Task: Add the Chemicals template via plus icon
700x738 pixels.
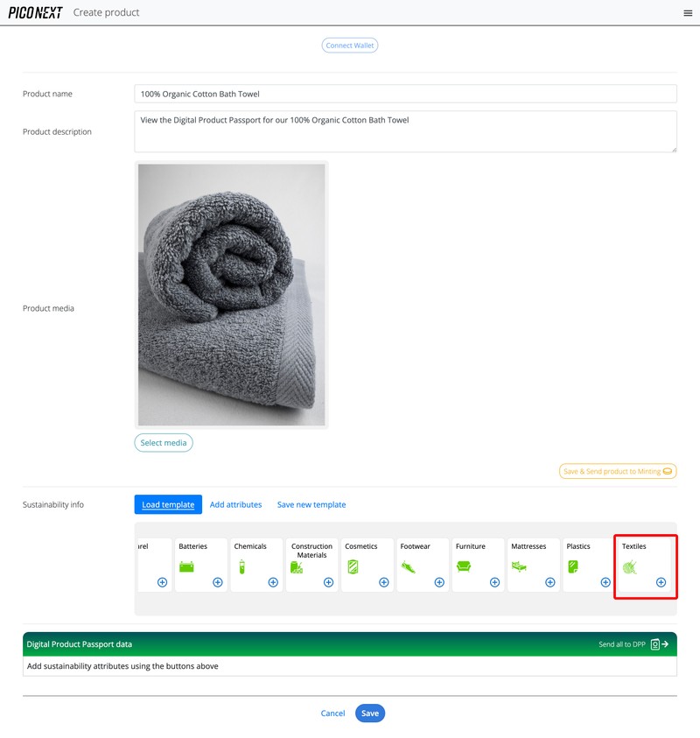Action: click(273, 582)
